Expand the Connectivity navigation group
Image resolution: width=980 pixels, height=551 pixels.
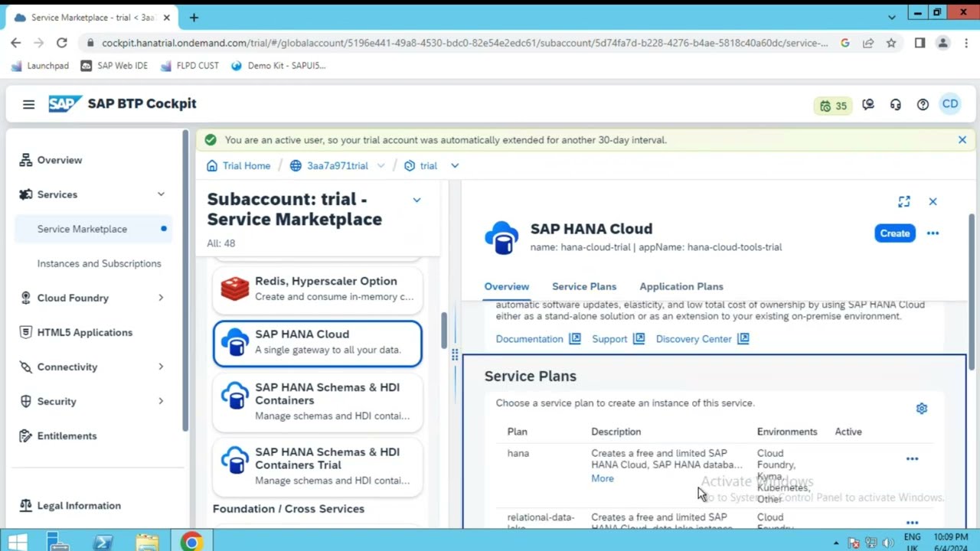[x=161, y=367]
